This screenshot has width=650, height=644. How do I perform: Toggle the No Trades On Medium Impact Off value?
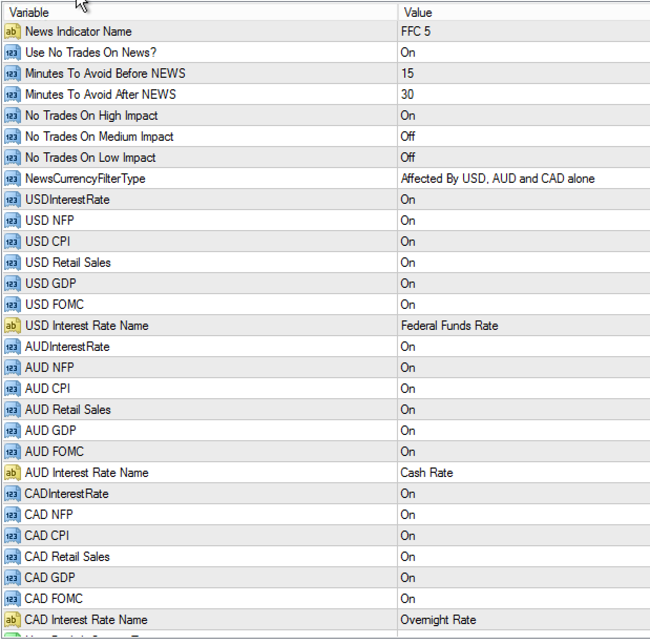pos(408,137)
